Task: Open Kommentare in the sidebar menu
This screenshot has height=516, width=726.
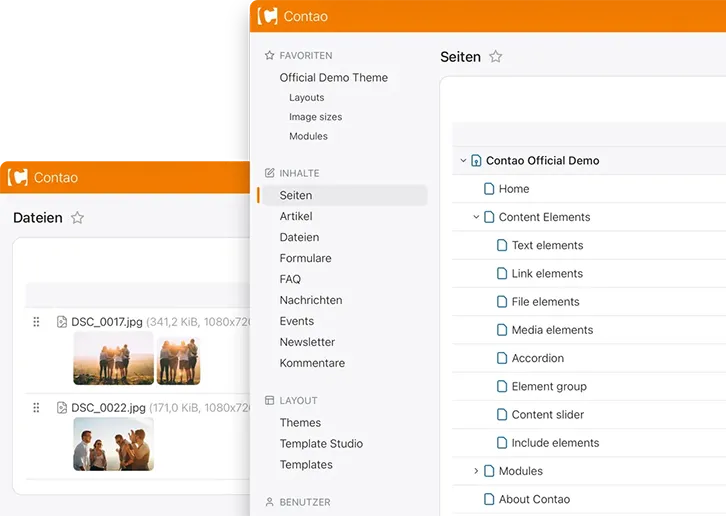Action: 313,363
